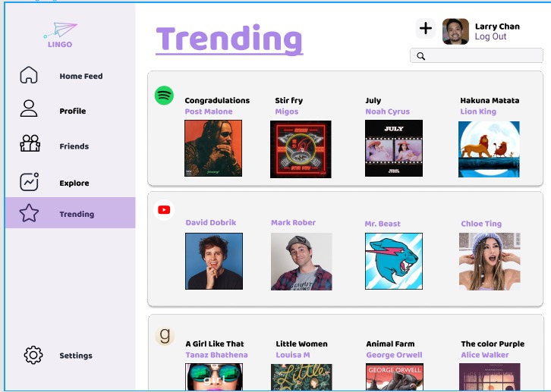The width and height of the screenshot is (551, 392).
Task: Open the Tanaz Bhathena author link
Action: pos(217,355)
